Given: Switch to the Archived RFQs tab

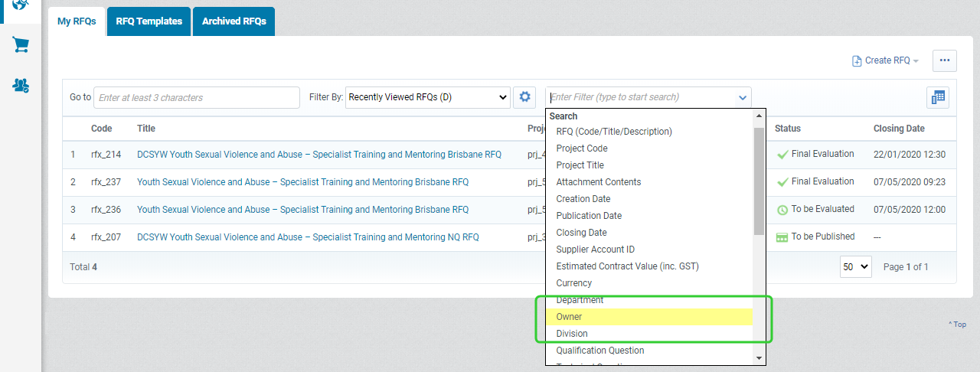Looking at the screenshot, I should tap(234, 21).
